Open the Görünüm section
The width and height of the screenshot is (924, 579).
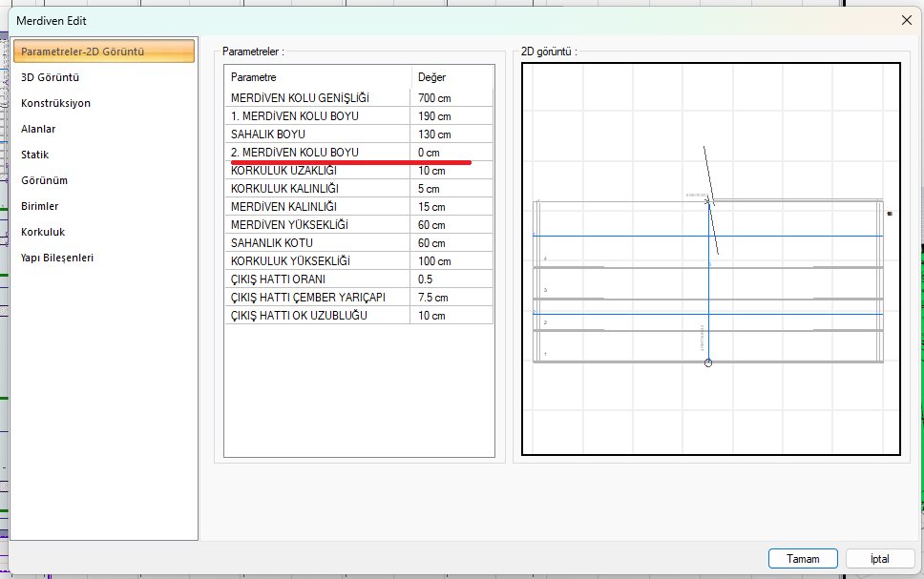tap(44, 180)
